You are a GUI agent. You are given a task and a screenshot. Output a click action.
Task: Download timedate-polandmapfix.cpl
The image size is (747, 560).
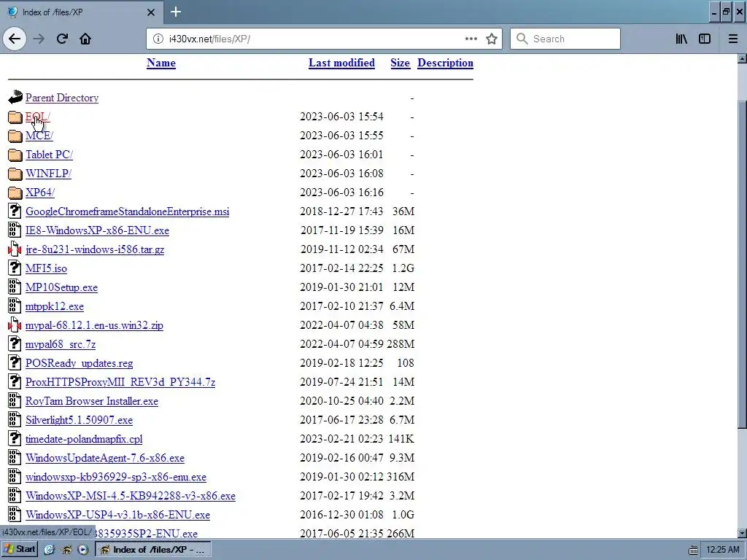pos(84,440)
